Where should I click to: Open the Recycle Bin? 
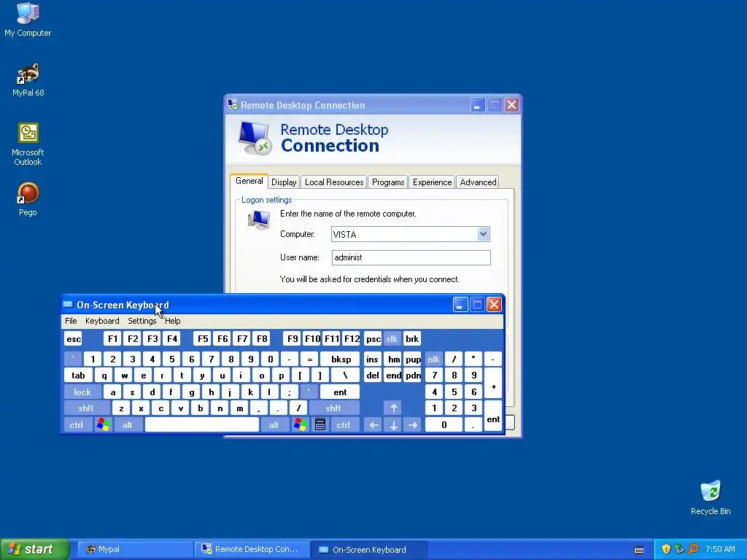click(x=711, y=498)
